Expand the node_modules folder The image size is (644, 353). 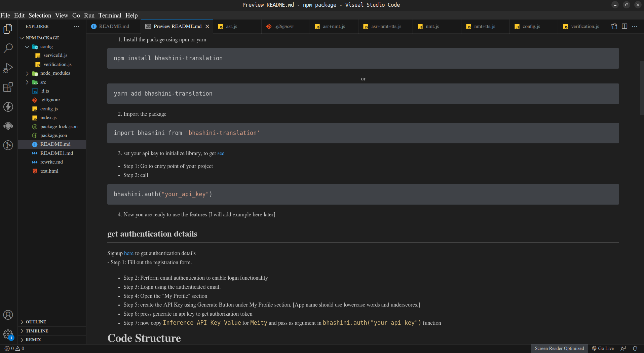(x=27, y=73)
